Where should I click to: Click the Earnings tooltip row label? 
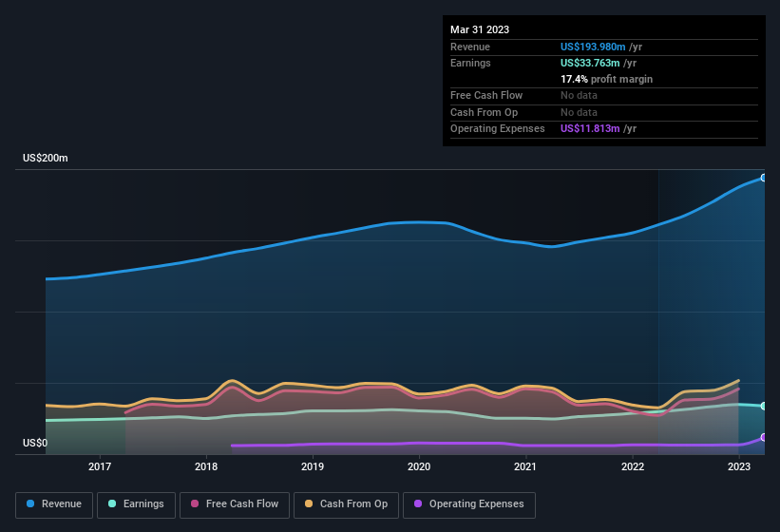click(x=470, y=63)
